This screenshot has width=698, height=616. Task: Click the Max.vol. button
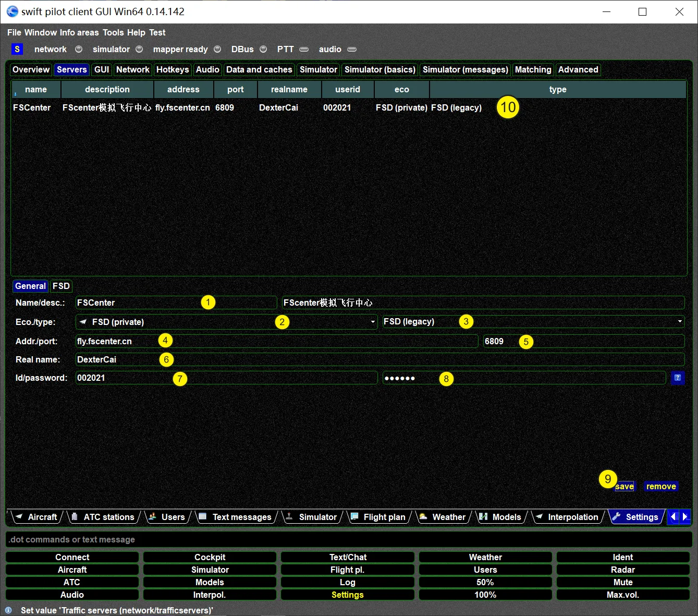tap(623, 595)
